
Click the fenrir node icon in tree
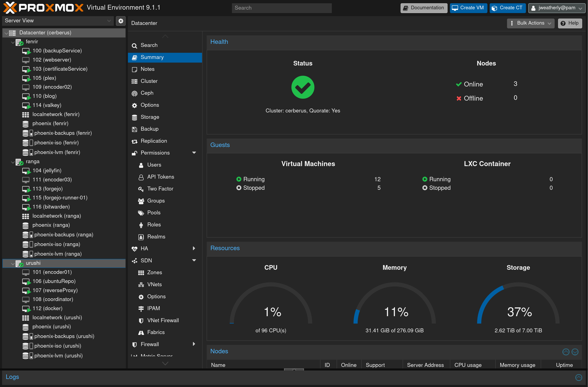(19, 42)
